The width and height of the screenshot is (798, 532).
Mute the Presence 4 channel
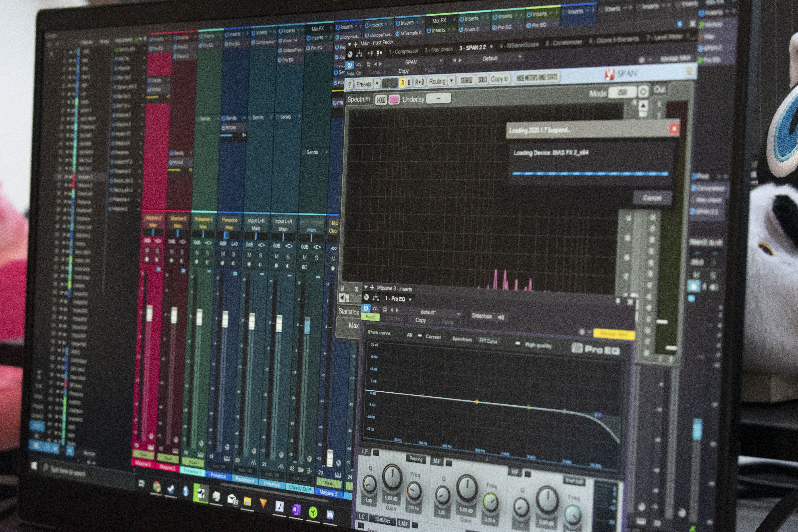tap(197, 253)
